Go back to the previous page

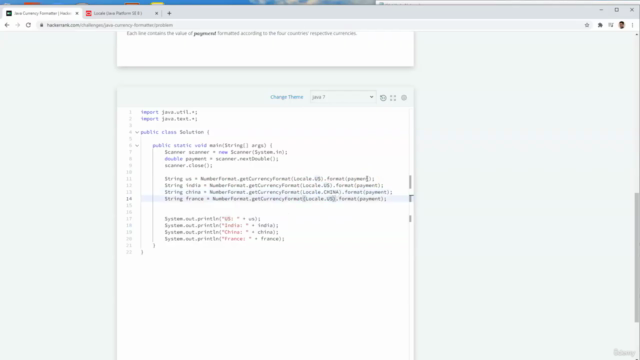point(7,25)
